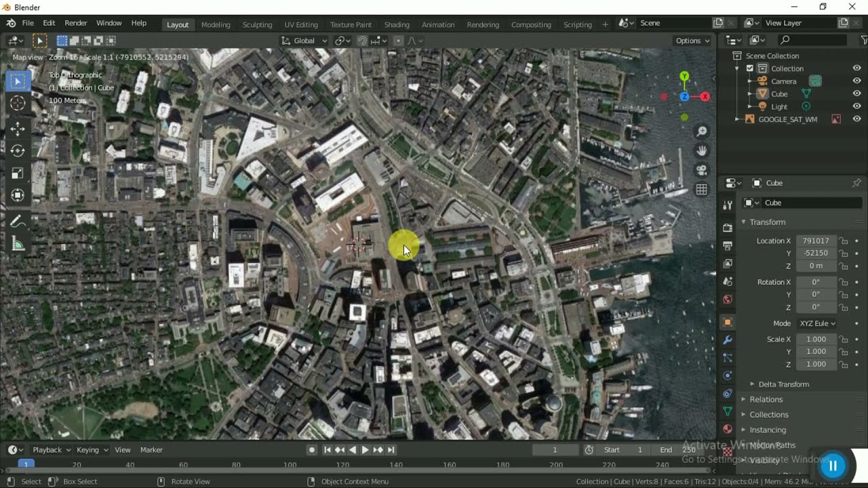The image size is (868, 488).
Task: Open the World properties tab (red globe)
Action: point(728,299)
